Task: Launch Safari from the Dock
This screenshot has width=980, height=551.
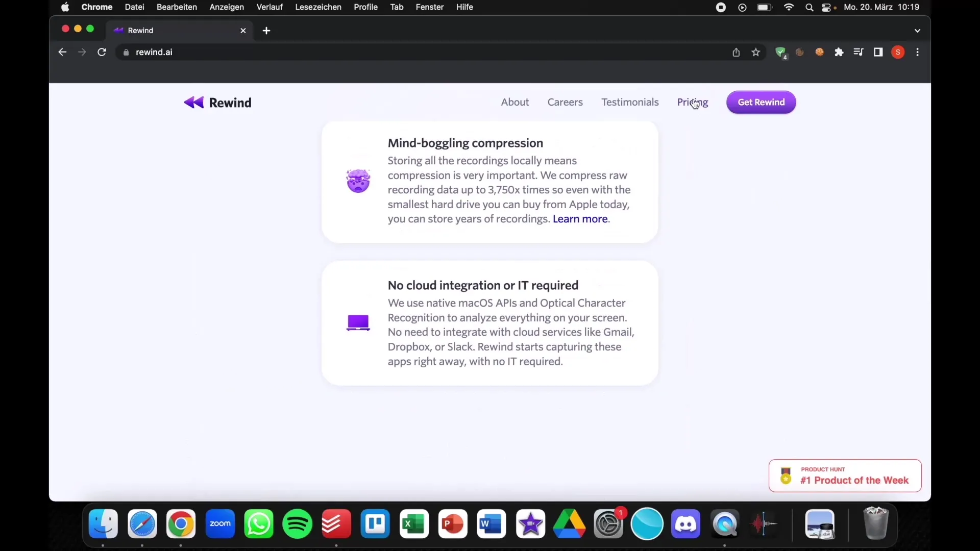Action: [x=142, y=524]
